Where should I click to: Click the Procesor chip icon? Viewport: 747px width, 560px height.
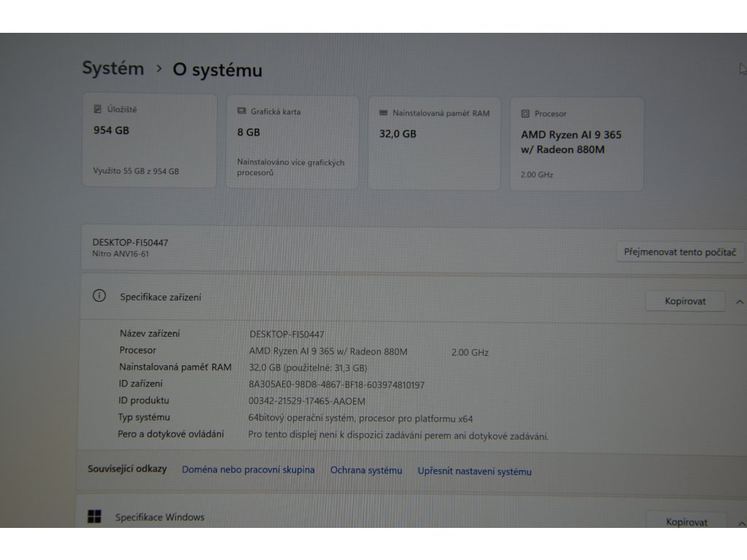[x=525, y=113]
